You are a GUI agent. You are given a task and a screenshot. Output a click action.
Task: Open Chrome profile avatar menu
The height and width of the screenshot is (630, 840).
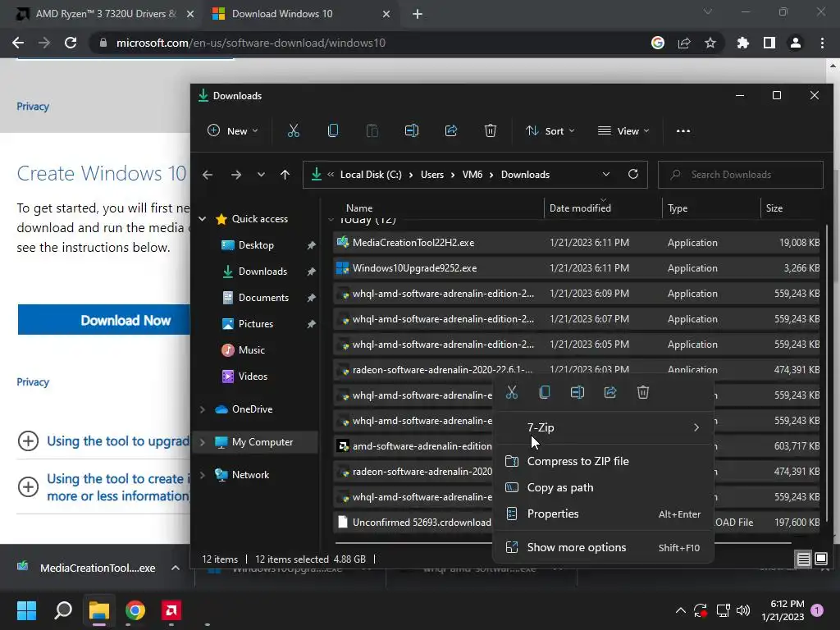coord(796,43)
